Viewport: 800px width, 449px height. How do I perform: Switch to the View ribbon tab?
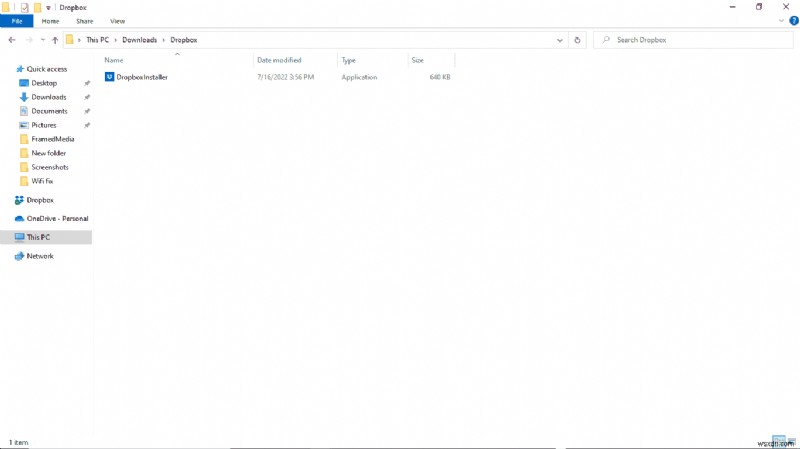(x=117, y=21)
